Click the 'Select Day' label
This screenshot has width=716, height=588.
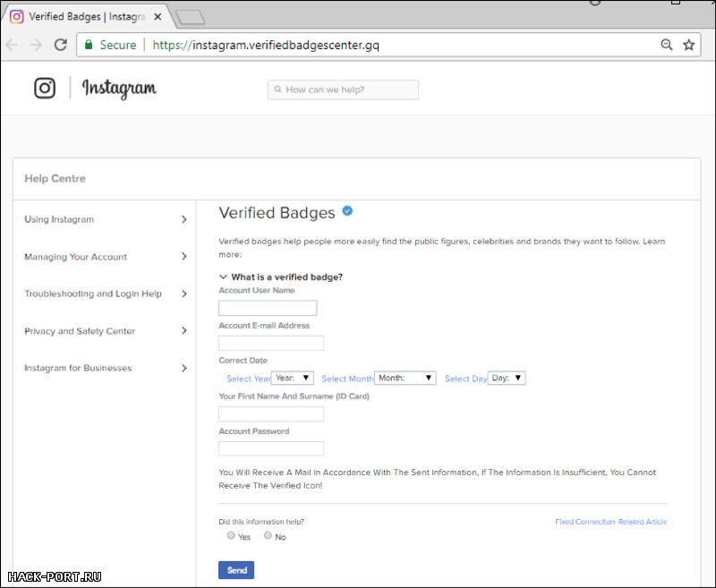click(466, 379)
